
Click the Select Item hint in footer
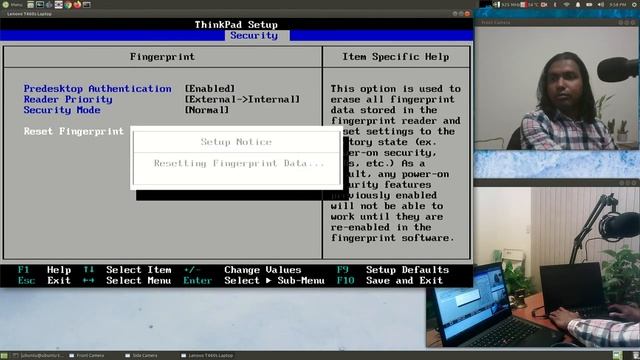click(127, 270)
